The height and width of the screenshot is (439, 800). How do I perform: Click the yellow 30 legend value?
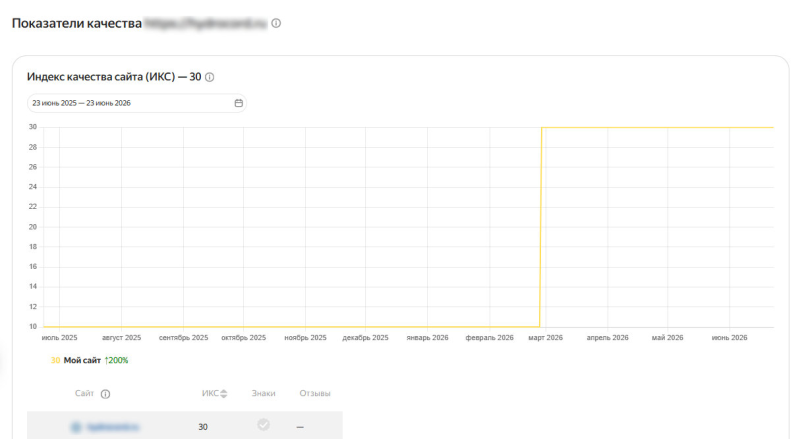point(55,360)
